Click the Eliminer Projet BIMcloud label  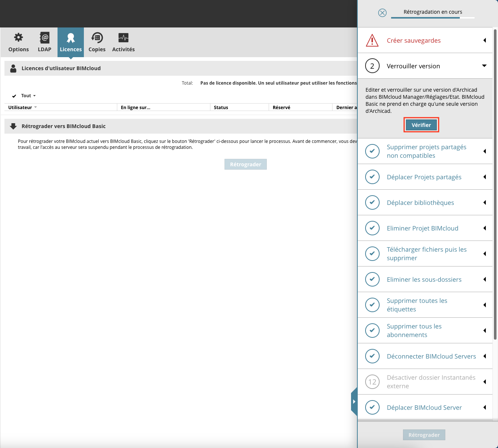click(x=423, y=228)
